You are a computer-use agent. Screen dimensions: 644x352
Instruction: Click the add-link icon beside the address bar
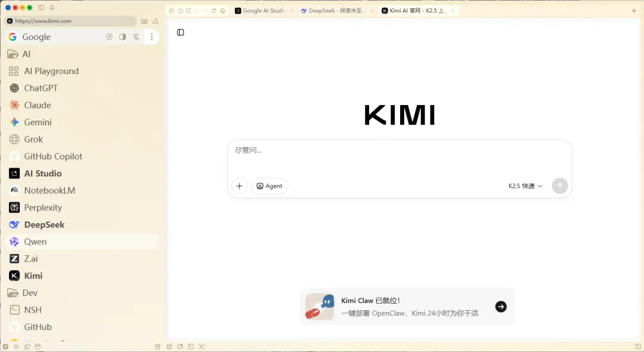155,21
